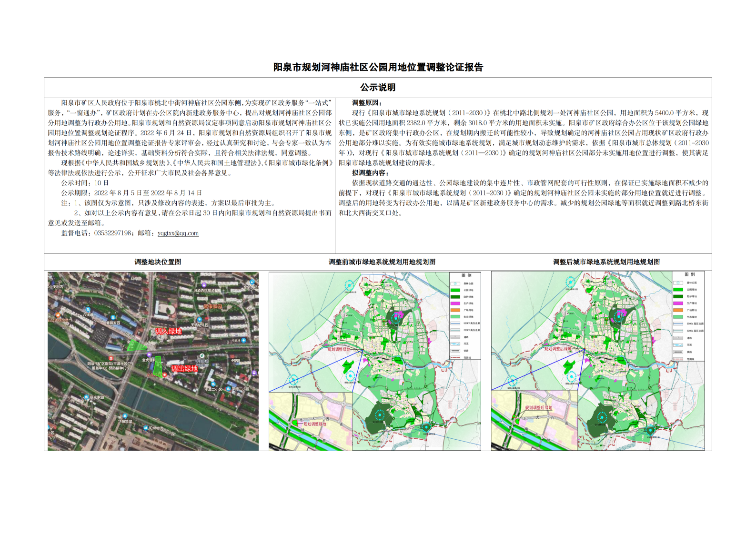Click 公园绿地 green swatch in middle map legend

coord(455,290)
